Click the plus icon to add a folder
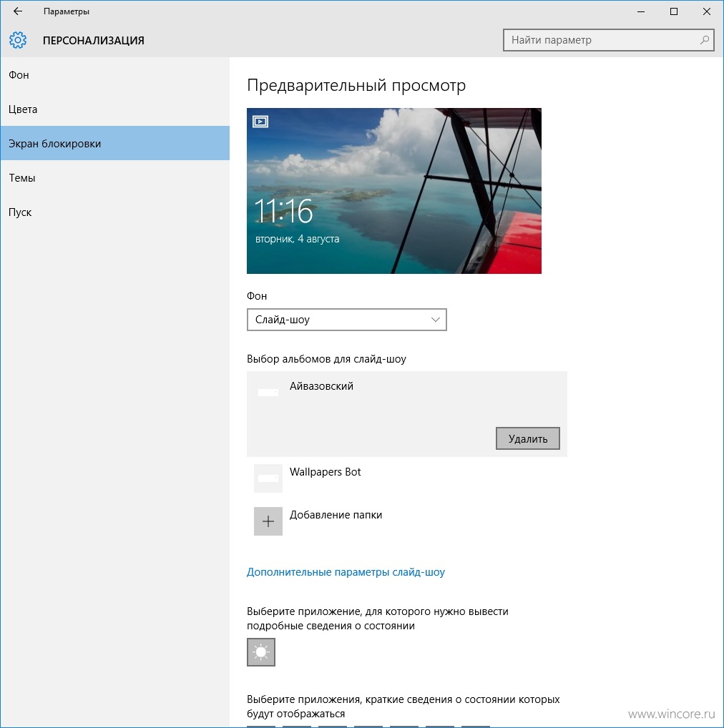The image size is (724, 728). 268,521
